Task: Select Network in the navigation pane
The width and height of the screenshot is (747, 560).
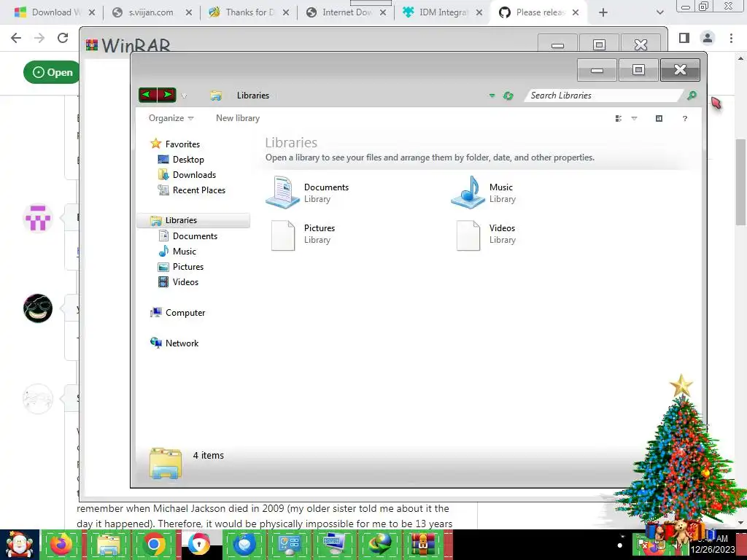Action: tap(174, 343)
